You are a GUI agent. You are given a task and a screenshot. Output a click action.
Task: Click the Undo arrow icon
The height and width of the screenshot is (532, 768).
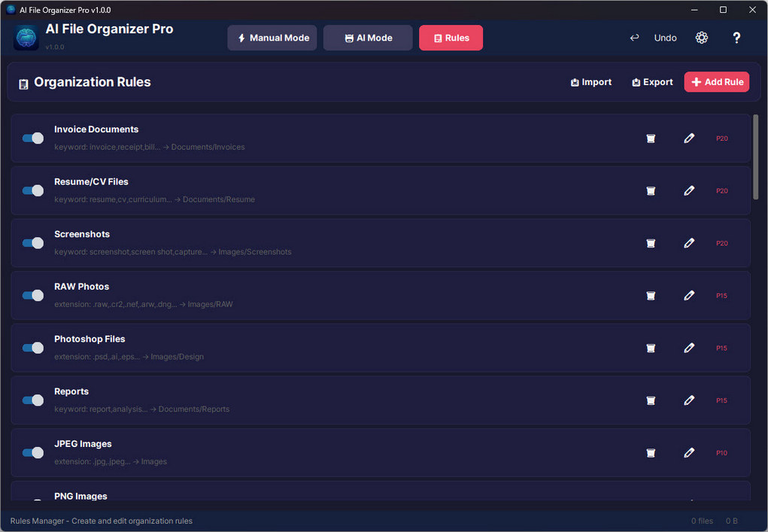point(634,37)
